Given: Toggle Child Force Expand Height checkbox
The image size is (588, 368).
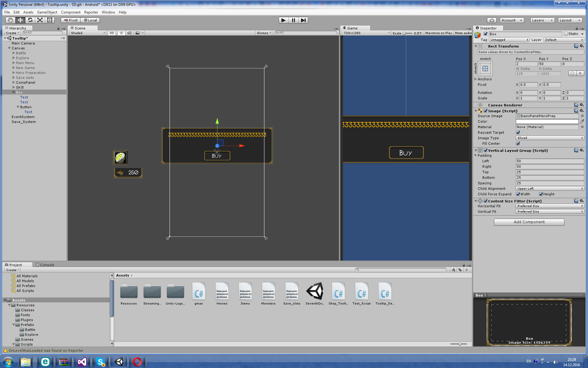Looking at the screenshot, I should point(541,194).
